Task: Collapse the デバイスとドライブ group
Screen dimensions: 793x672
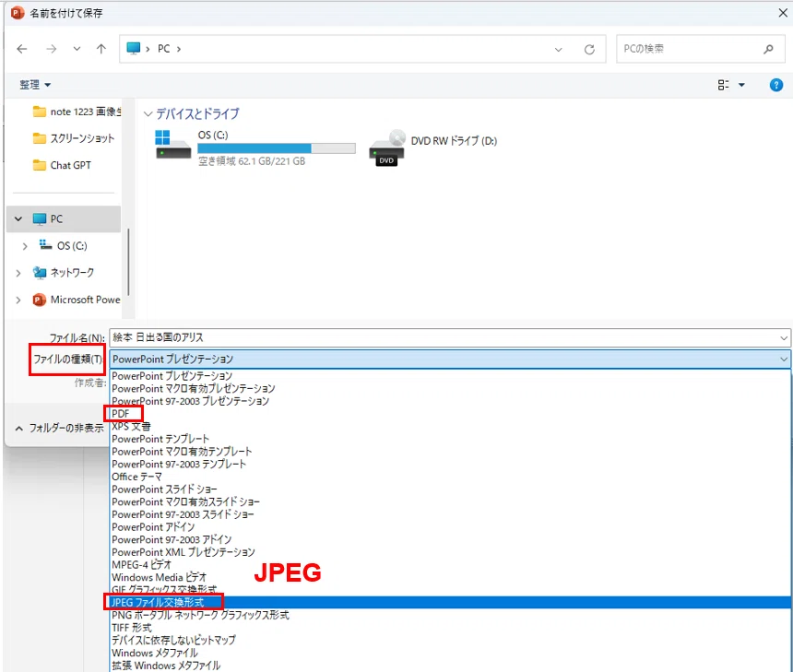Action: coord(148,113)
